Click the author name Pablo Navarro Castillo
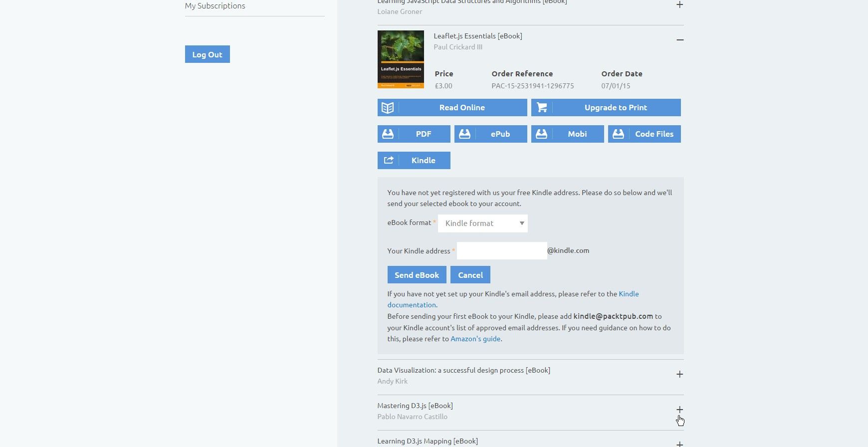This screenshot has width=868, height=447. tap(412, 417)
